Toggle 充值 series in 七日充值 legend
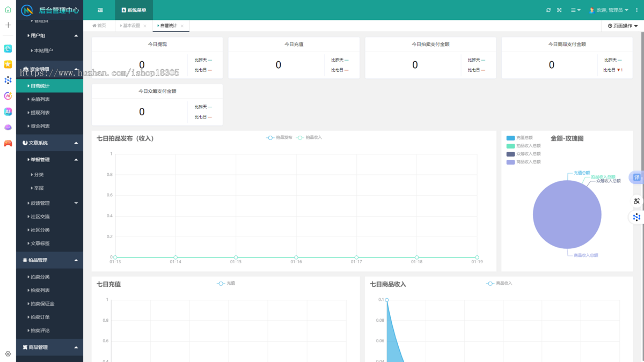Viewport: 644px width, 362px height. tap(226, 283)
